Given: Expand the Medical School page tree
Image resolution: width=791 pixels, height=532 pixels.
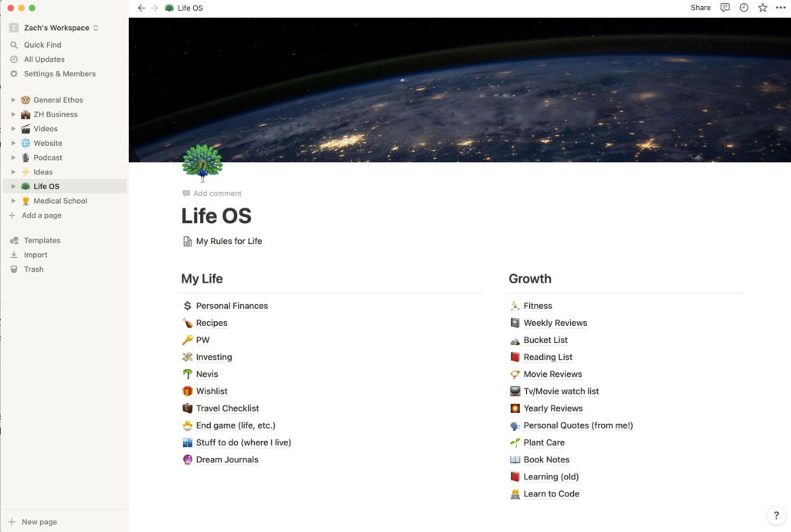Looking at the screenshot, I should 13,201.
